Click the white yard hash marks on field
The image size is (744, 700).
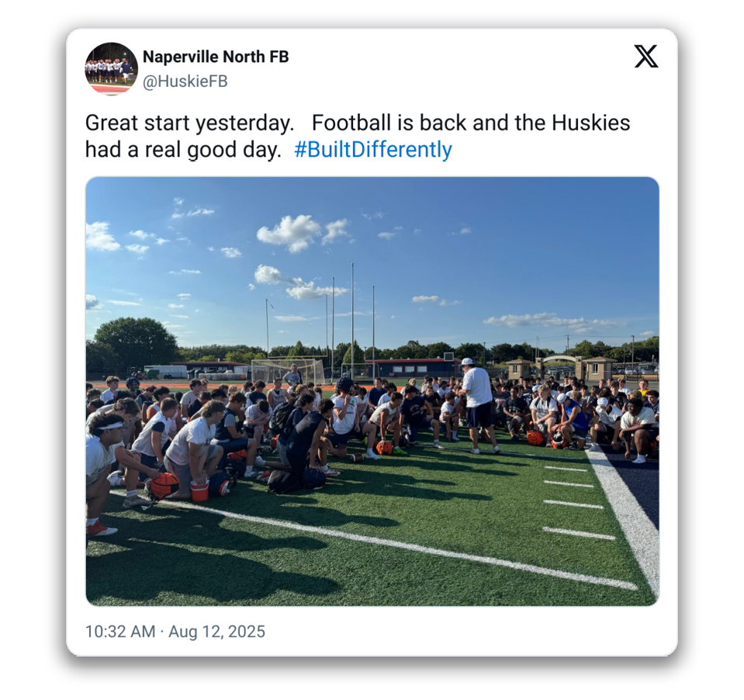[x=576, y=501]
